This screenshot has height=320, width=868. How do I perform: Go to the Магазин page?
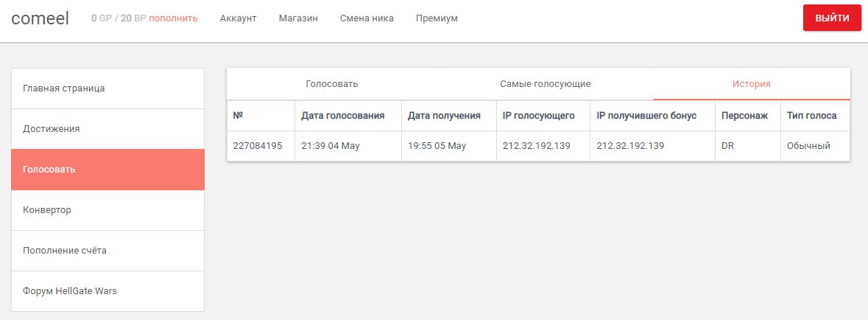click(x=298, y=18)
